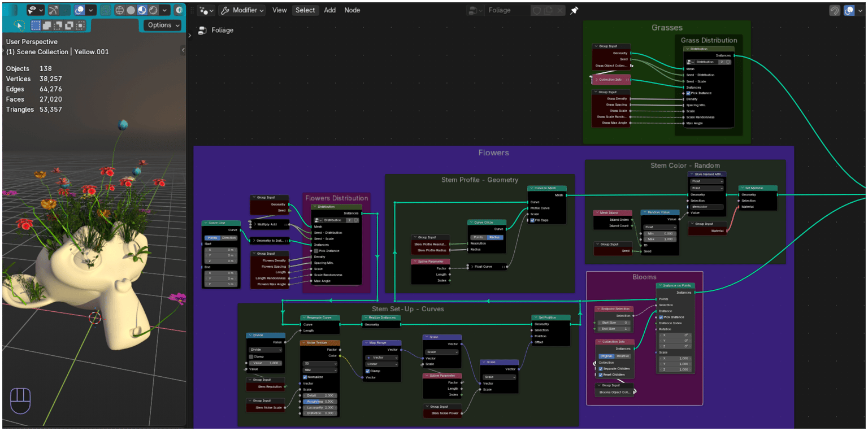Image resolution: width=868 pixels, height=431 pixels.
Task: Toggle Separate Children checkbox in Collection Info
Action: (600, 368)
